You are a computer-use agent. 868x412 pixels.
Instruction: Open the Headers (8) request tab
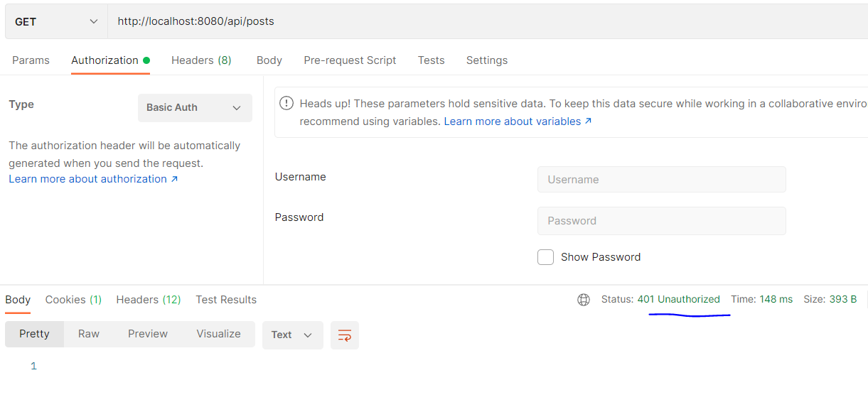point(201,60)
